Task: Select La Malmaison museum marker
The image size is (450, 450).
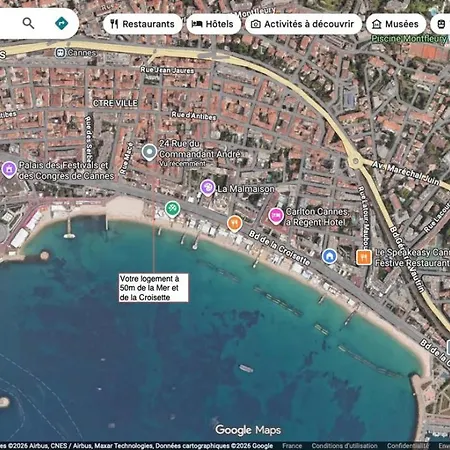Action: tap(207, 188)
